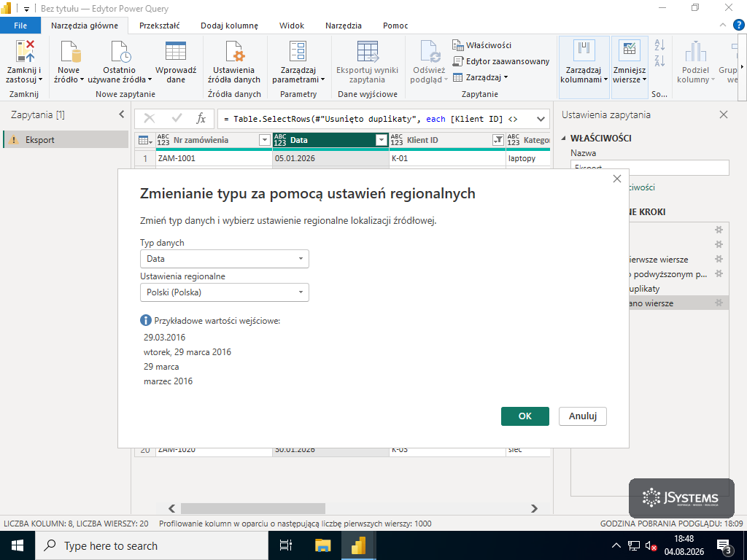Open Właściwości query properties
747x560 pixels.
(x=481, y=45)
